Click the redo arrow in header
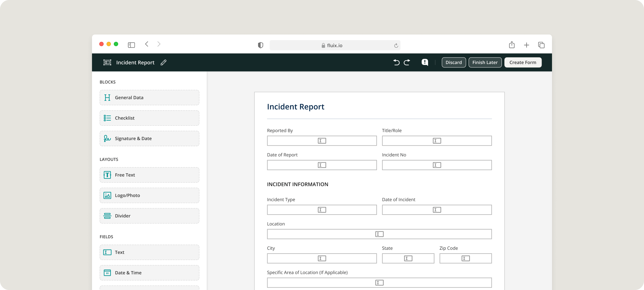This screenshot has height=290, width=644. click(407, 62)
